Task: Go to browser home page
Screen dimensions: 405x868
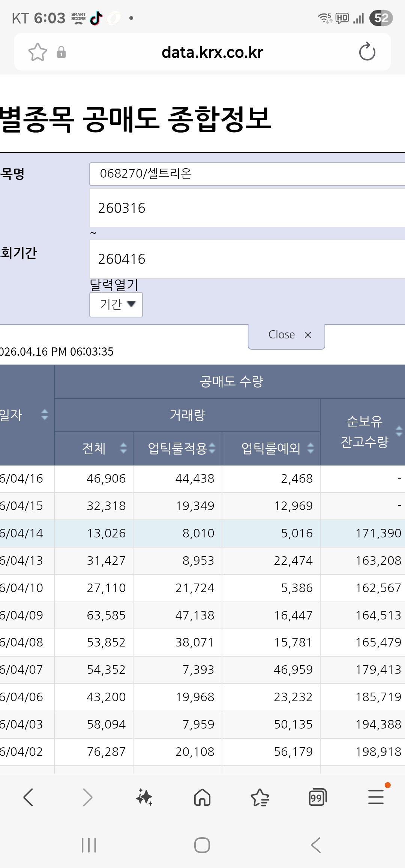Action: (x=202, y=797)
